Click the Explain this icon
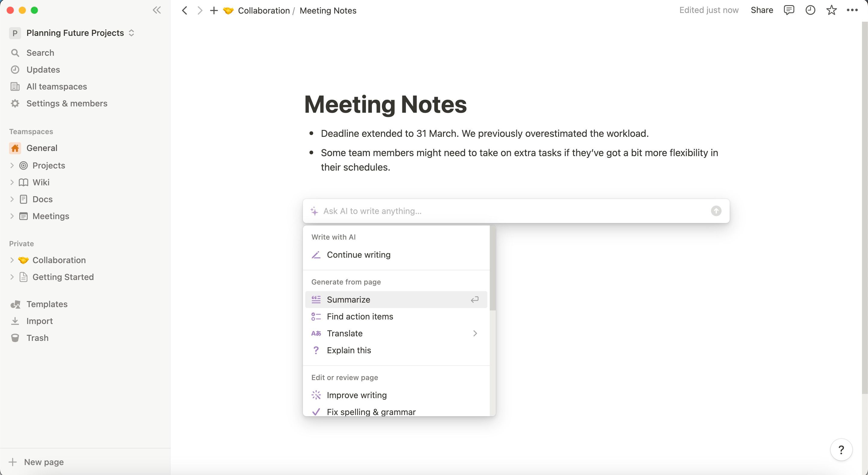The height and width of the screenshot is (475, 868). [315, 349]
